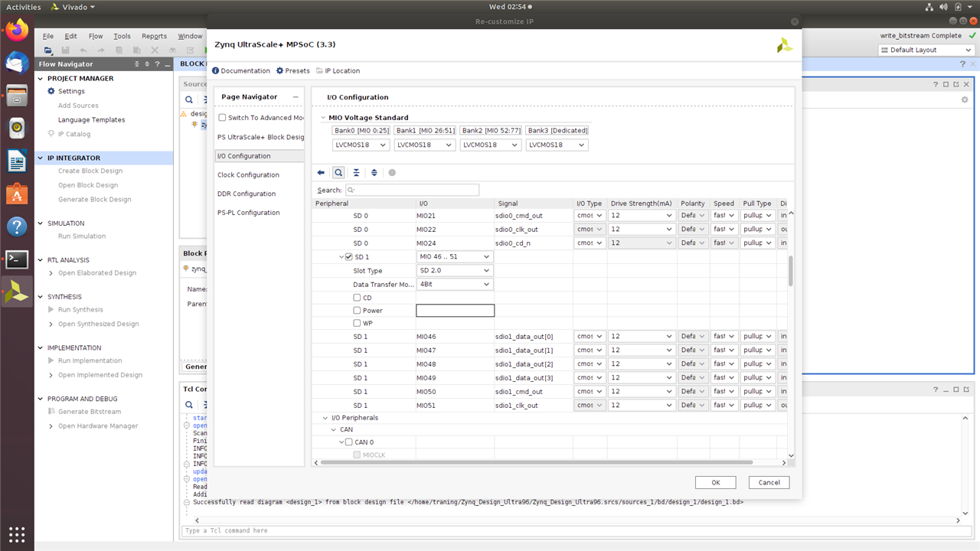Click expand all icon in I/O toolbar

tap(374, 173)
